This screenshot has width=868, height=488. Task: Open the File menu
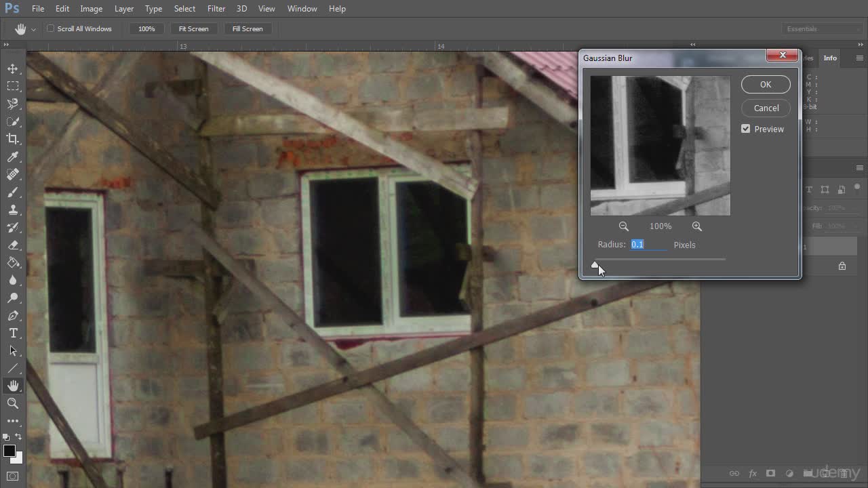[38, 8]
